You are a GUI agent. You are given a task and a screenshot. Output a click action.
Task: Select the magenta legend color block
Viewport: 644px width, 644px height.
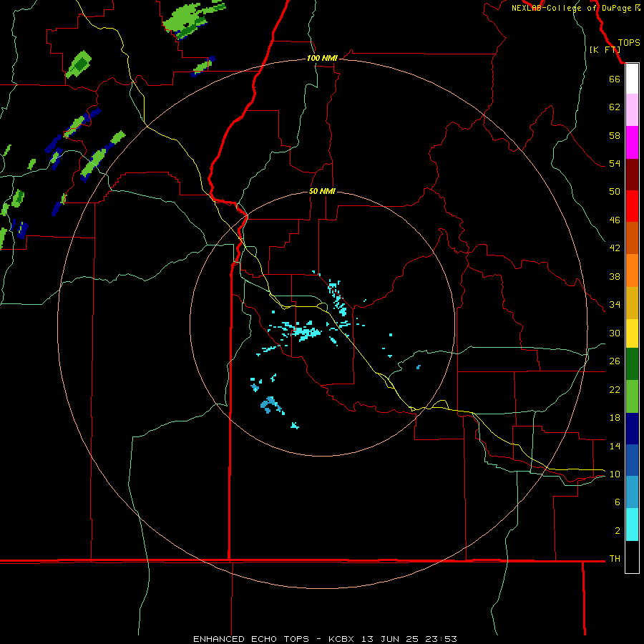[x=632, y=142]
